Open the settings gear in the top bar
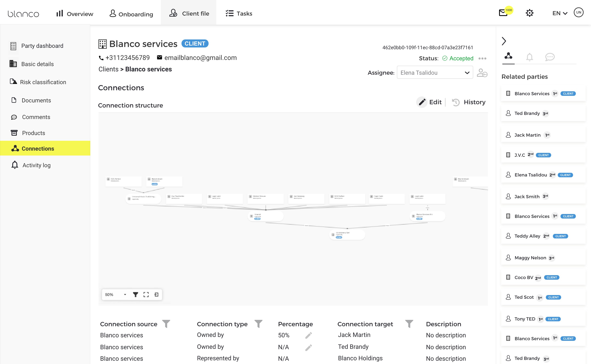591x364 pixels. [529, 13]
